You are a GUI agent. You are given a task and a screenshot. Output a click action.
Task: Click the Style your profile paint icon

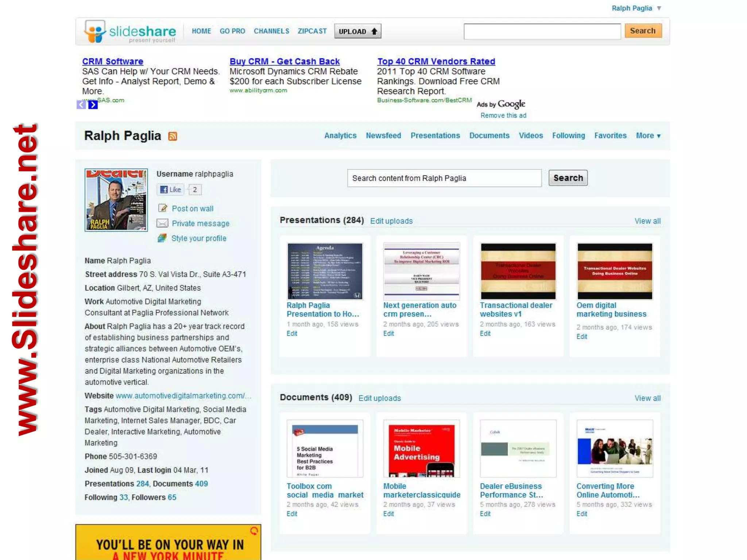pyautogui.click(x=162, y=238)
